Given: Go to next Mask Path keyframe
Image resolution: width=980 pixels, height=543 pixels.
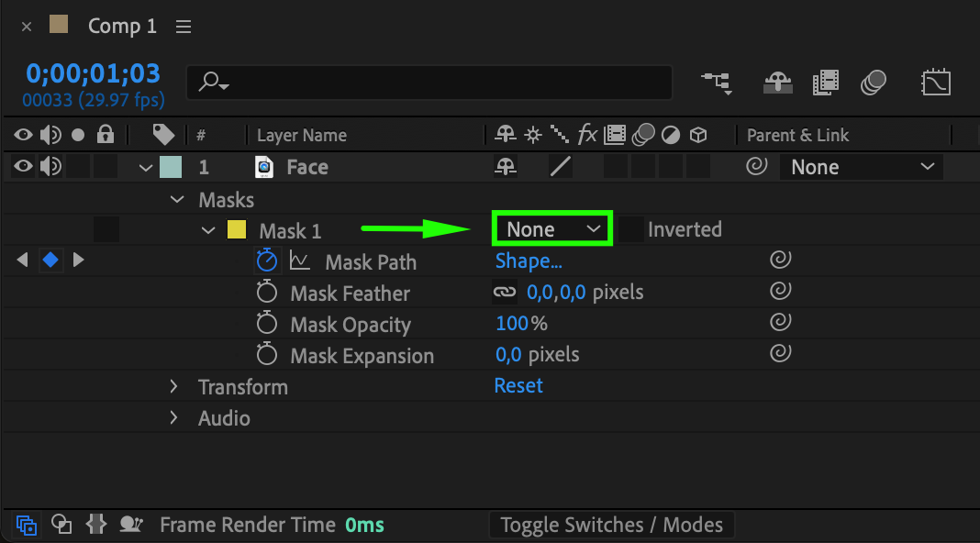Looking at the screenshot, I should [x=78, y=260].
